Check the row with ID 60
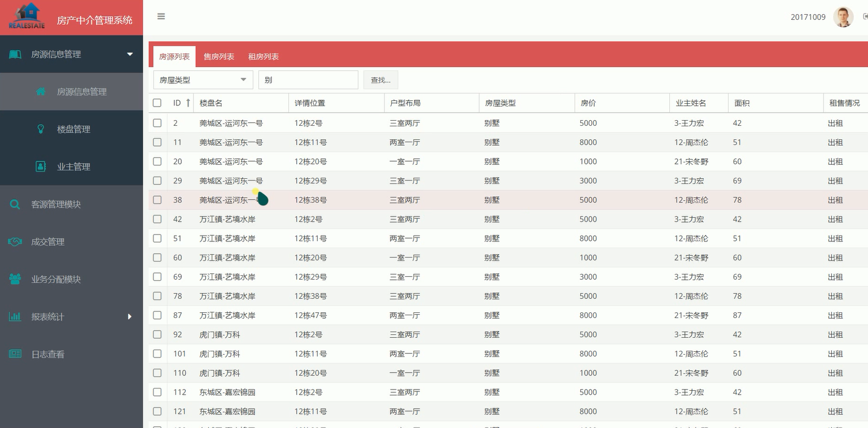The image size is (868, 428). point(157,258)
